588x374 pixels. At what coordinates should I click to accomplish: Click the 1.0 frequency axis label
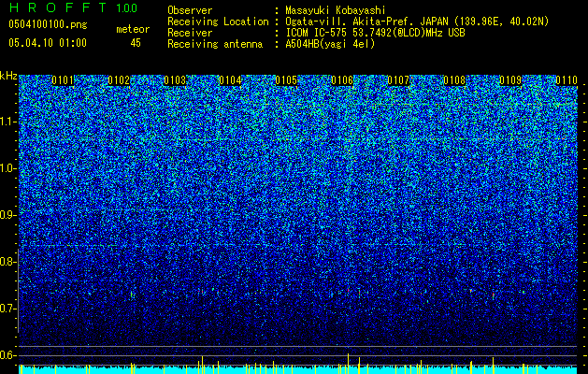(8, 168)
